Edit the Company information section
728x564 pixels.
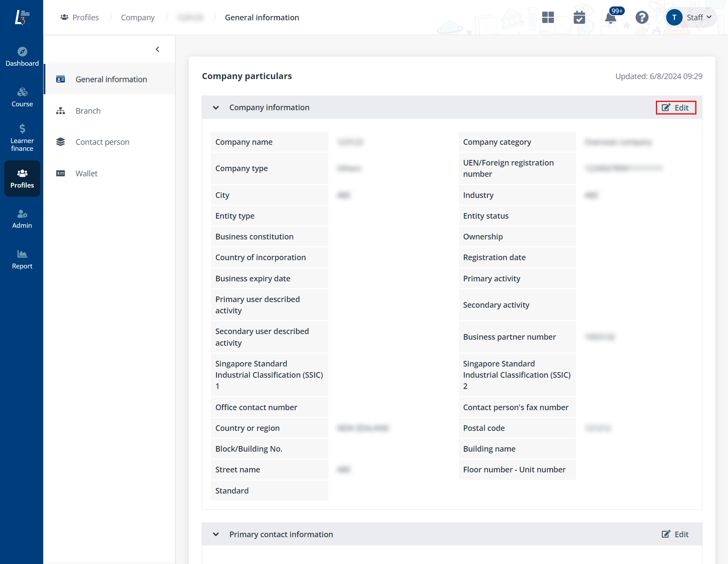[676, 108]
